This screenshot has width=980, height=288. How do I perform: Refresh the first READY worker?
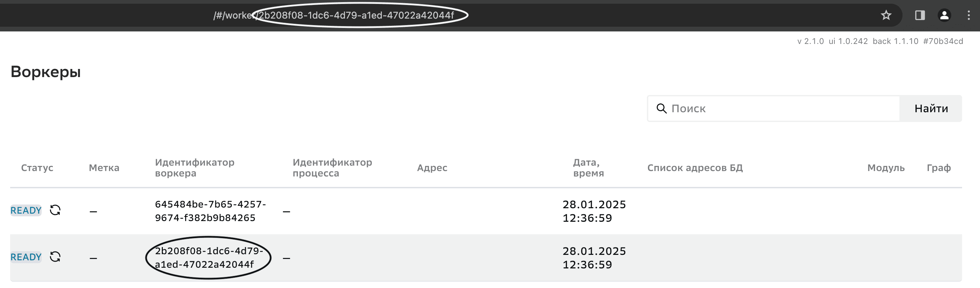pyautogui.click(x=55, y=210)
